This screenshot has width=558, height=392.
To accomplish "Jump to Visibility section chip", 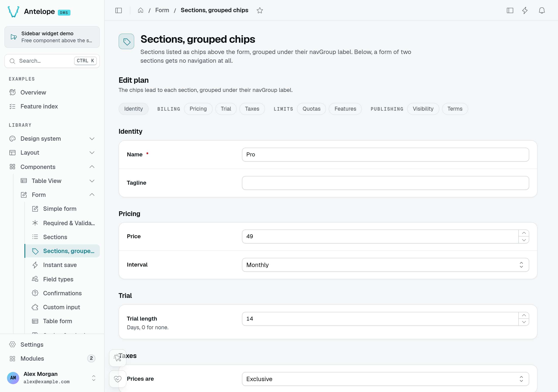I will (x=423, y=109).
